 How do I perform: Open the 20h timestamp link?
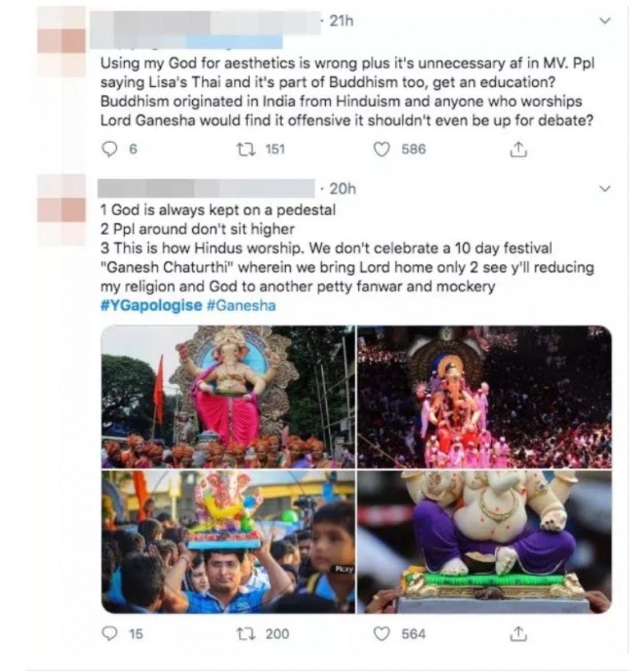[x=343, y=189]
